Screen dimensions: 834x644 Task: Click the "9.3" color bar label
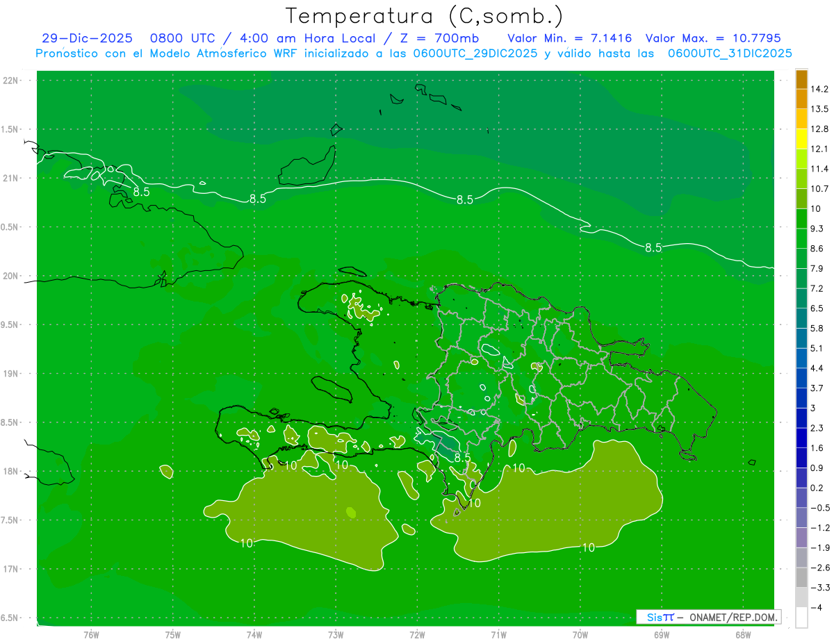pos(817,229)
